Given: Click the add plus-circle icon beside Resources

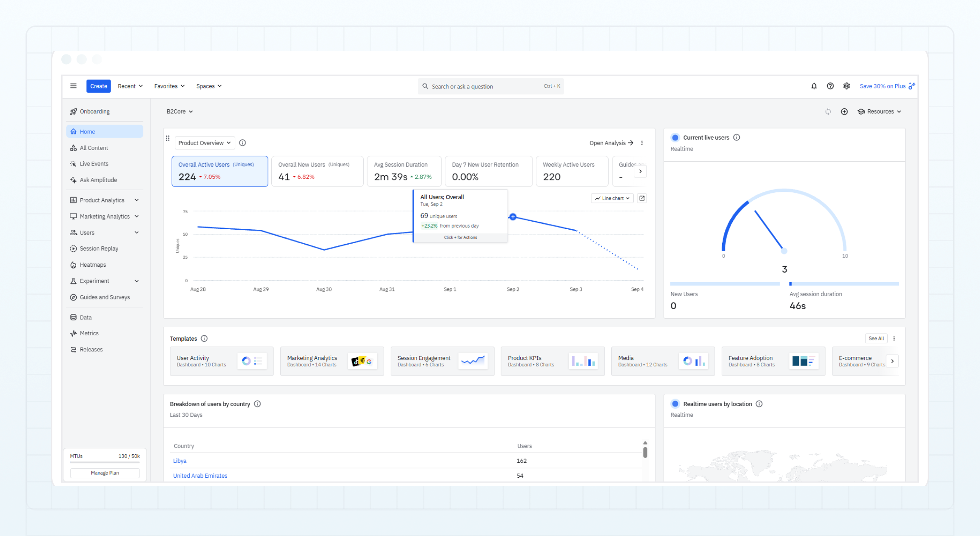Looking at the screenshot, I should pyautogui.click(x=844, y=111).
